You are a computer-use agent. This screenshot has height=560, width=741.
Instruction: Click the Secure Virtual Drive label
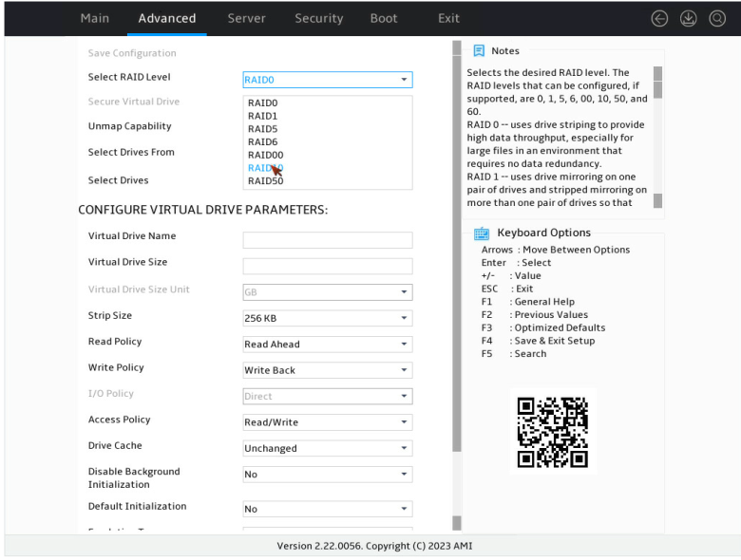[134, 102]
